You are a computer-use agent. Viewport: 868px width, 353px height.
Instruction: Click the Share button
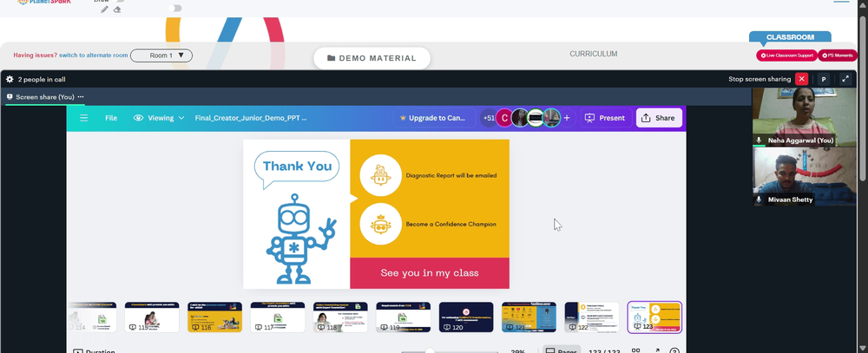[x=659, y=118]
